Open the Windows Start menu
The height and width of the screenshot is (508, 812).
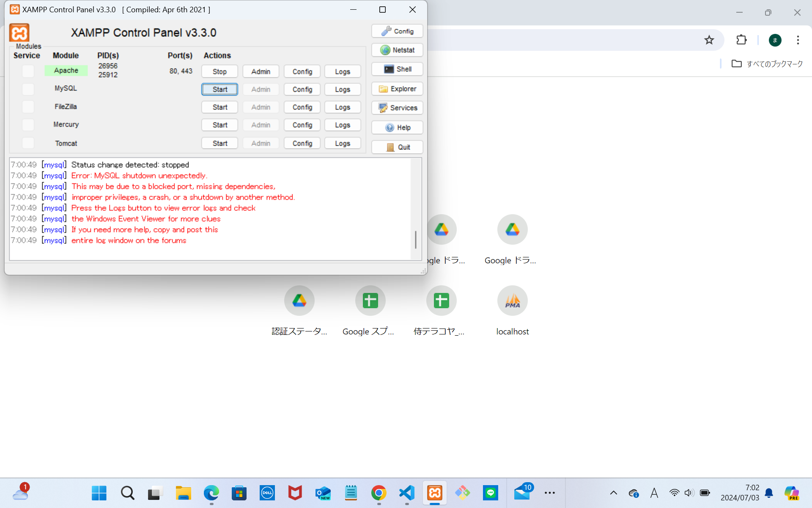tap(99, 493)
